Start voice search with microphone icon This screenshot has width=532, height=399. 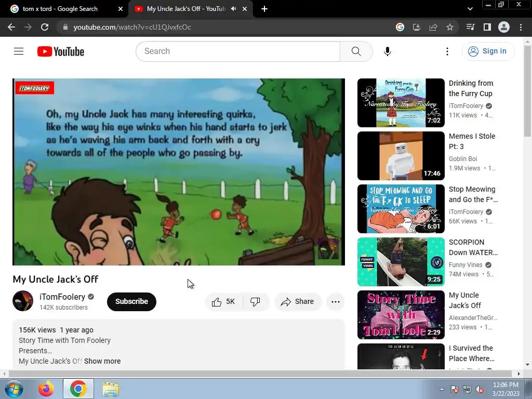(388, 51)
